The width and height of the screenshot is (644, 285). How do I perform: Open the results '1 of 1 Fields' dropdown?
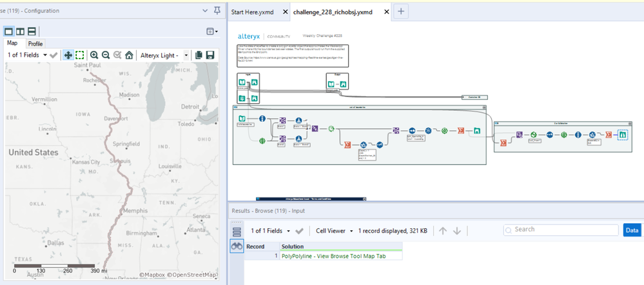[x=271, y=231]
